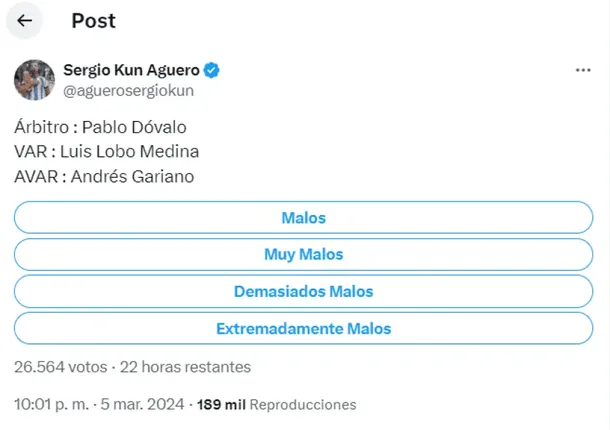Click the word "Reproducciones" beside the view count
Screen dimensions: 610x430
click(x=303, y=405)
